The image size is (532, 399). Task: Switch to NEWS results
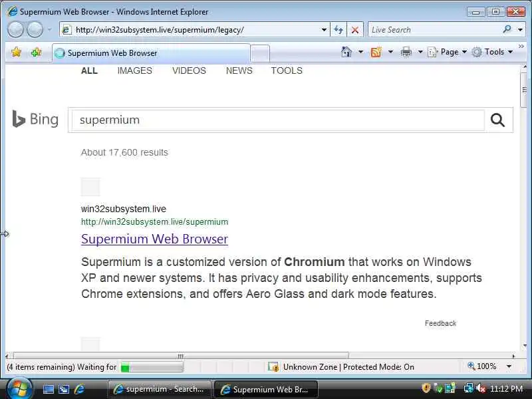click(239, 70)
